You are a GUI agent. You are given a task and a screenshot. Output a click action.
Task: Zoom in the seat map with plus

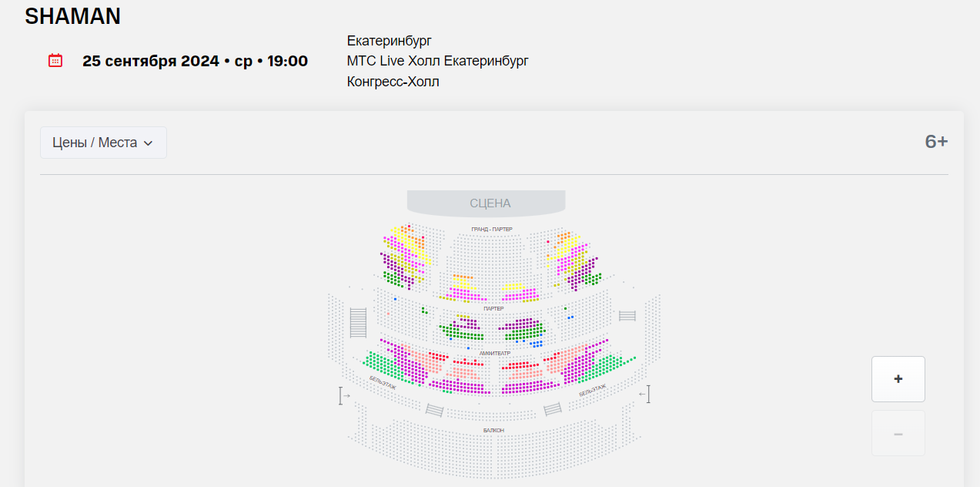(x=898, y=379)
